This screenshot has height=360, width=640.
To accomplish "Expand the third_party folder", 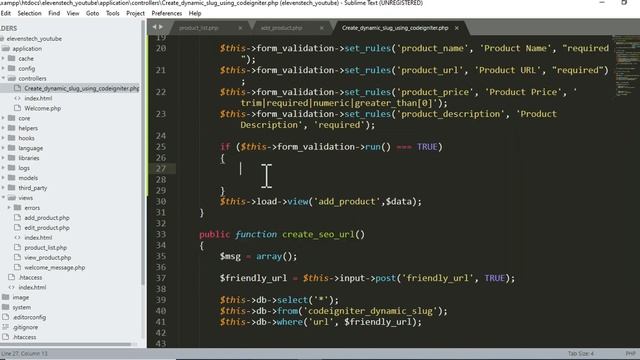I will click(3, 188).
